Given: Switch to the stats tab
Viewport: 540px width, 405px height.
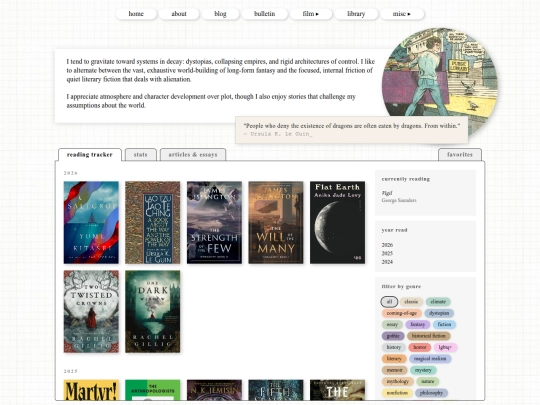Looking at the screenshot, I should click(141, 155).
